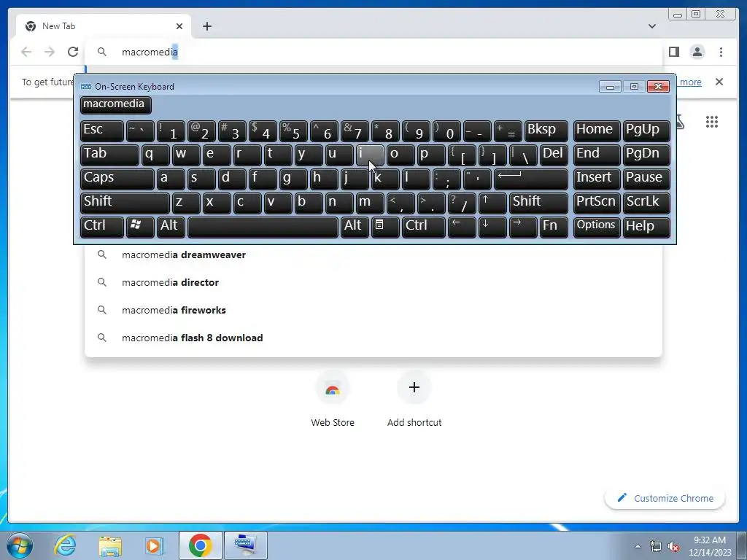747x560 pixels.
Task: Dismiss the Chrome update info bar
Action: point(719,82)
